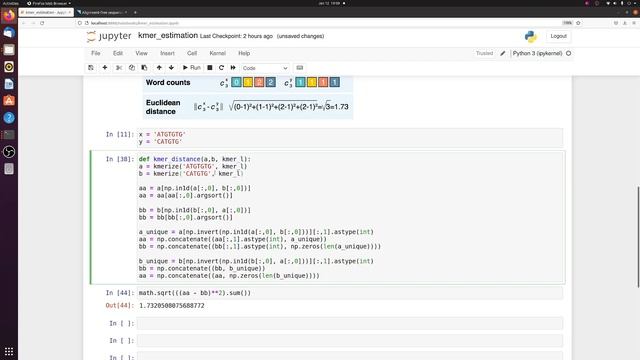Open Files manager from the dock
640x360 pixels.
(9, 50)
